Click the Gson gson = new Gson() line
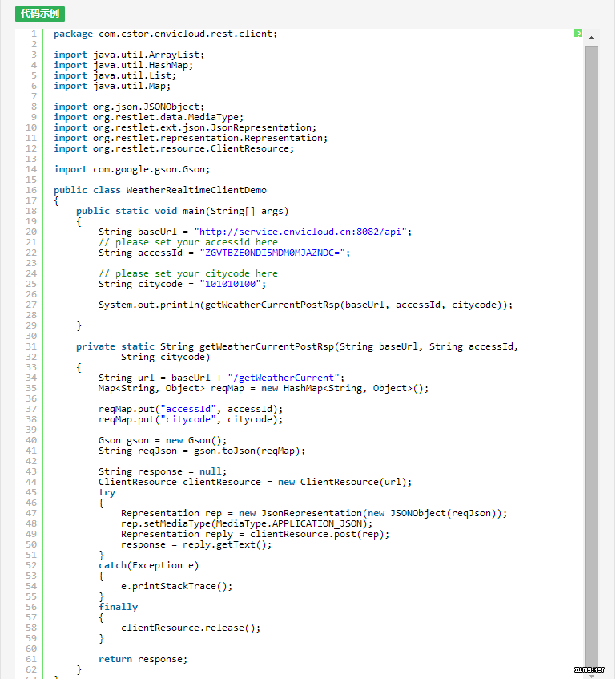616x679 pixels. 163,439
